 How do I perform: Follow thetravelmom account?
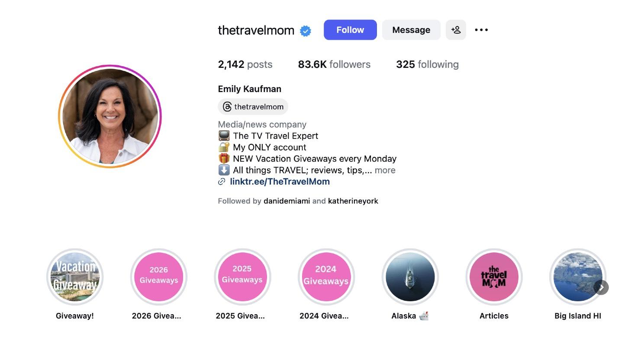[x=350, y=30]
